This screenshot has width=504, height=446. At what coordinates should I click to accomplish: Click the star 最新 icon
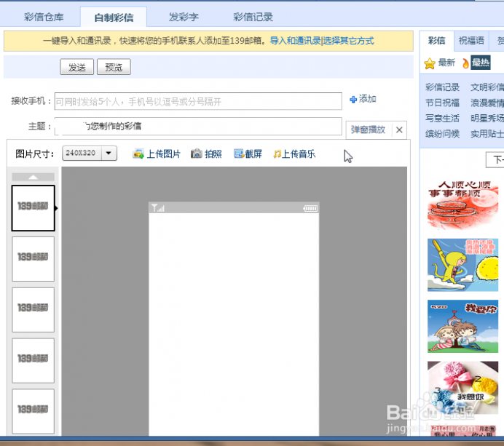click(430, 63)
